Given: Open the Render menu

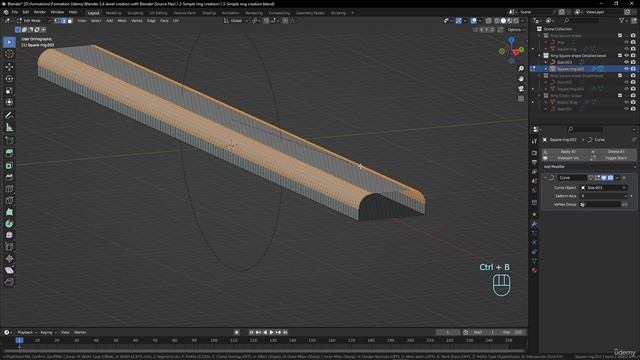Looking at the screenshot, I should click(40, 12).
